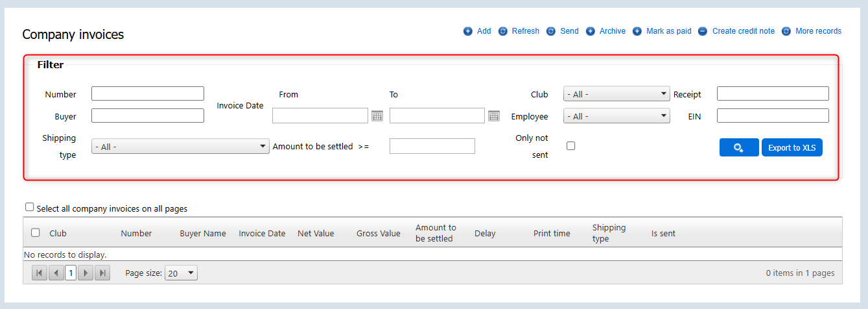868x309 pixels.
Task: Click the More records link
Action: point(818,31)
